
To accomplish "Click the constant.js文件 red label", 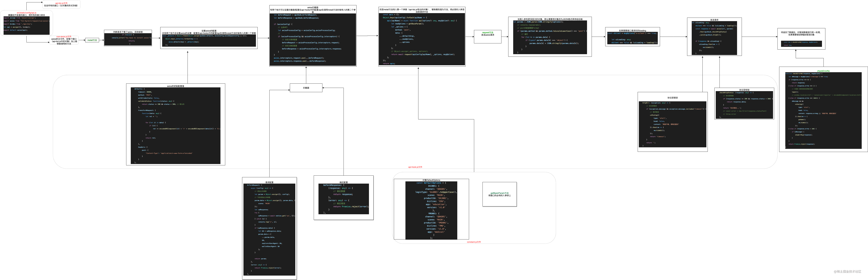I will [474, 242].
